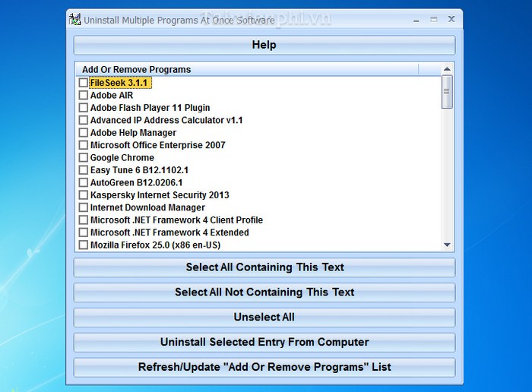This screenshot has height=392, width=532.
Task: Select Internet Download Manager entry text
Action: coord(147,207)
